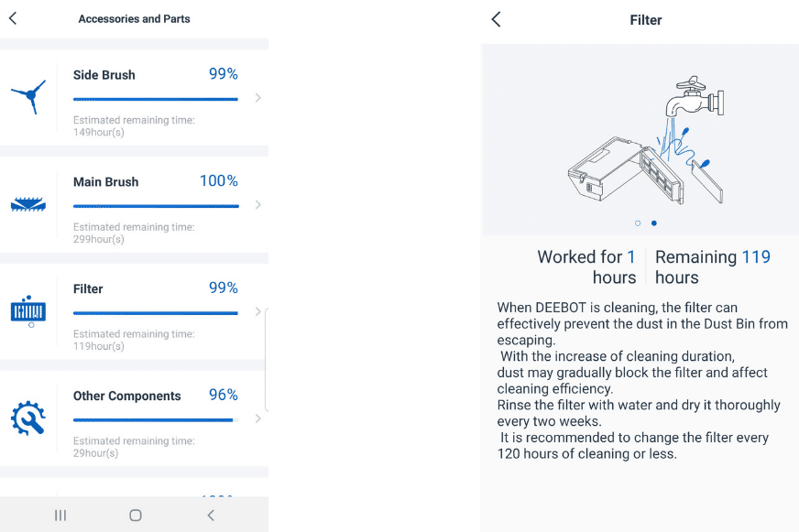The width and height of the screenshot is (799, 532).
Task: Expand the Side Brush details chevron
Action: tap(257, 96)
